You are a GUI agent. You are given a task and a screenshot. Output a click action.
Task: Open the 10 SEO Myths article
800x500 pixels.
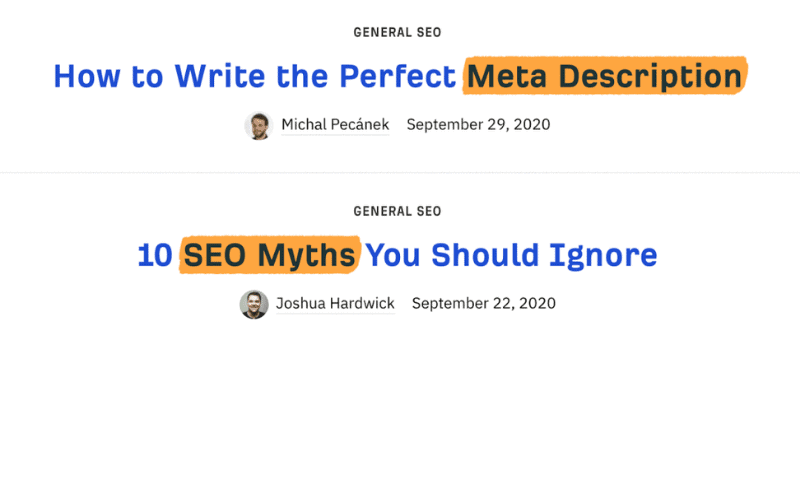pos(397,255)
